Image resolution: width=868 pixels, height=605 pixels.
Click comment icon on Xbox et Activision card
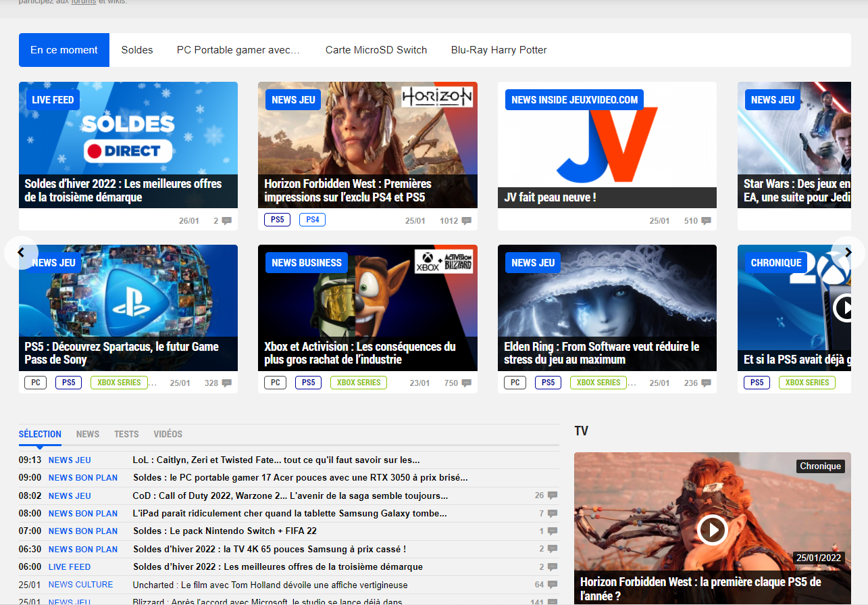[x=466, y=383]
